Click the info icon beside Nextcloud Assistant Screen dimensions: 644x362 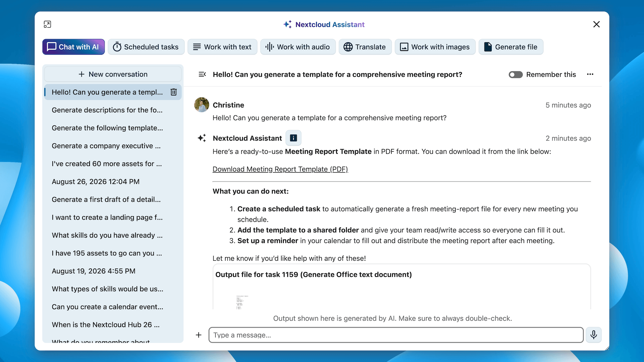[293, 138]
